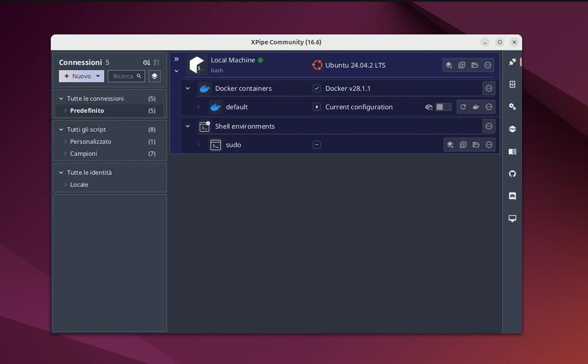The image size is (588, 364).
Task: Refresh the default Docker context
Action: (x=463, y=107)
